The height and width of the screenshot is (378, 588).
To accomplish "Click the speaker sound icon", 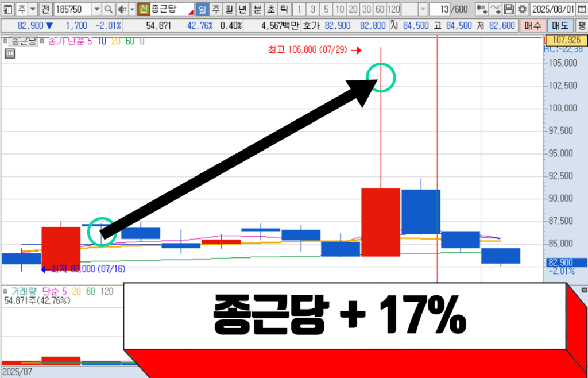I will point(122,9).
